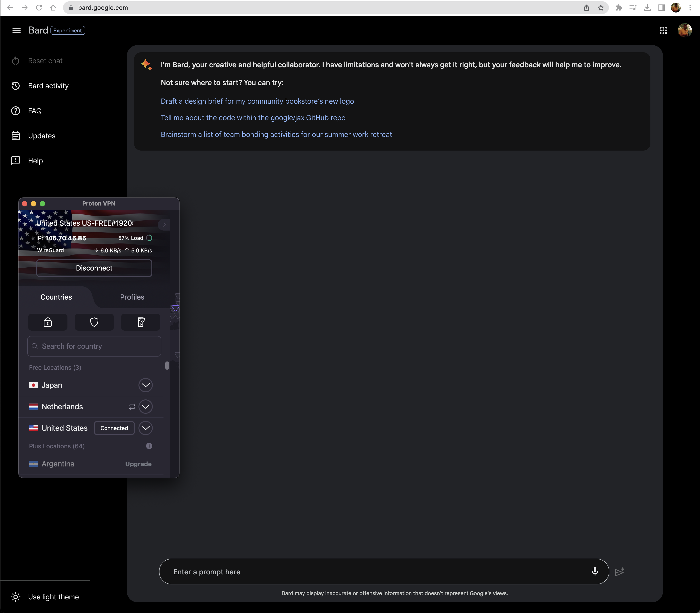Open Google apps grid icon
700x613 pixels.
(663, 30)
